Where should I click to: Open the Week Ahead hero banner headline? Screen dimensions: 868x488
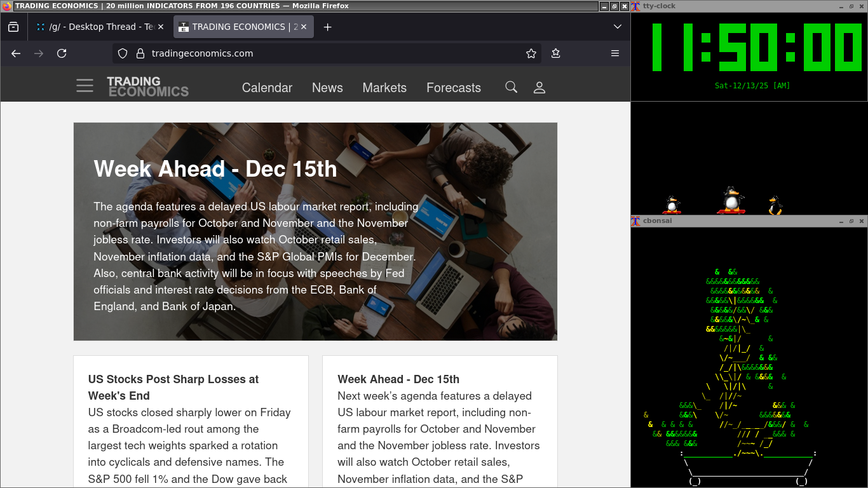pos(215,169)
